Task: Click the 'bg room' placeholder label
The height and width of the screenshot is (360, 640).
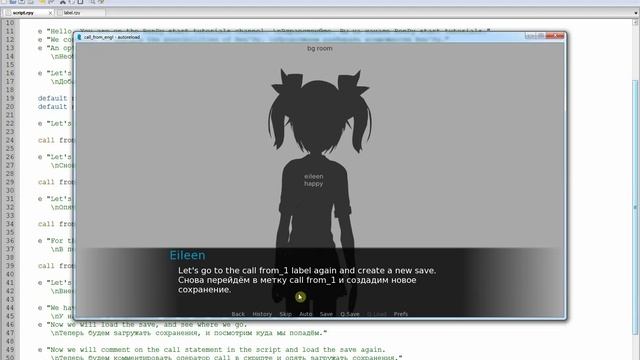Action: 320,48
